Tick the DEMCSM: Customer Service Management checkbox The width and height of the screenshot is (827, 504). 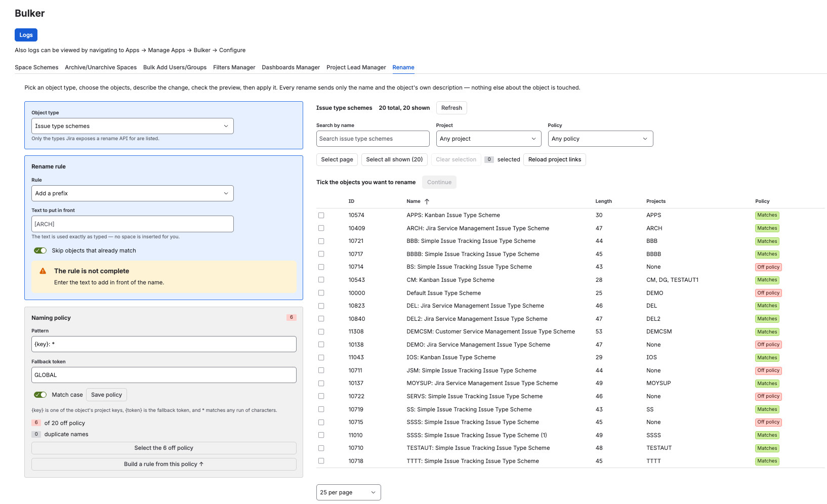coord(321,332)
